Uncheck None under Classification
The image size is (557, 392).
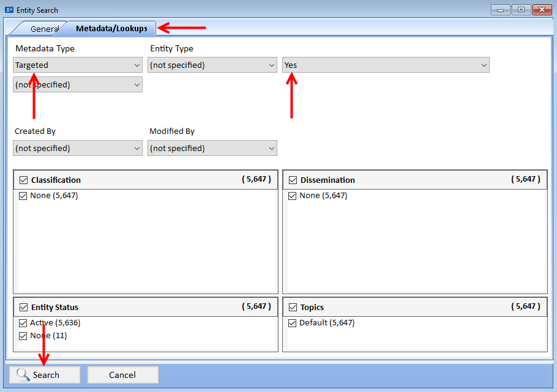coord(23,195)
